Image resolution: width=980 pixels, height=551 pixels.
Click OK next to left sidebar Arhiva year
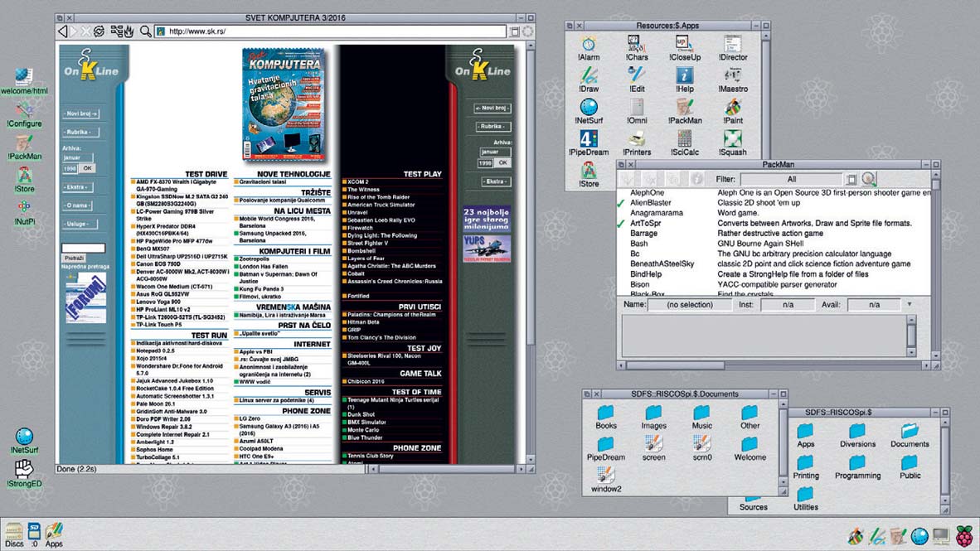tap(88, 168)
